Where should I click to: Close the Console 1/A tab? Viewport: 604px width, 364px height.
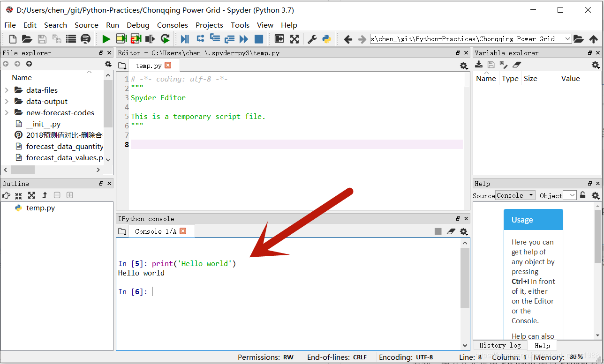(183, 231)
